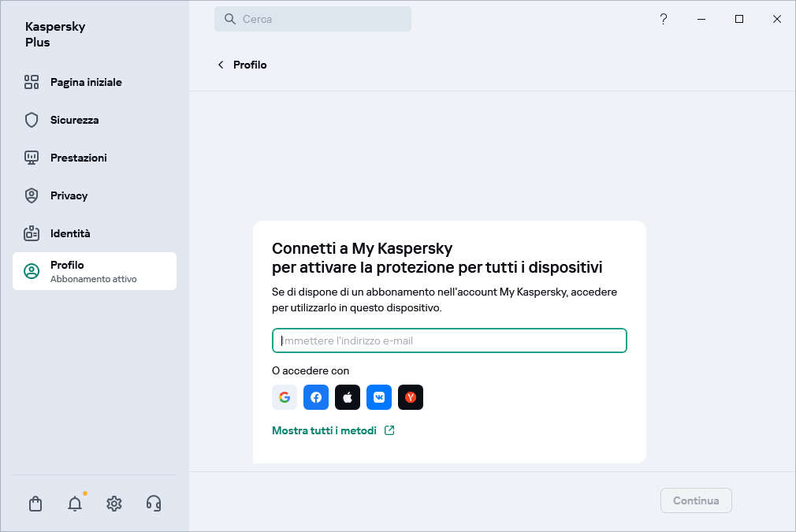The image size is (796, 532).
Task: Choose Apple sign-in icon
Action: [348, 397]
